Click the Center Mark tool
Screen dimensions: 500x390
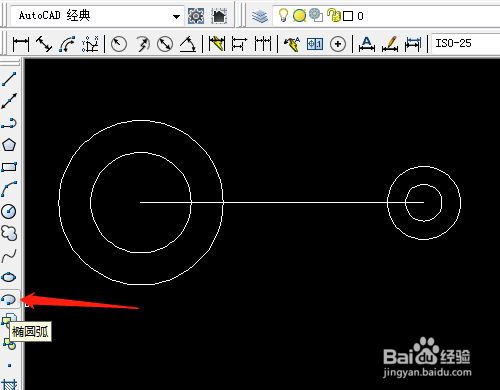pos(338,44)
